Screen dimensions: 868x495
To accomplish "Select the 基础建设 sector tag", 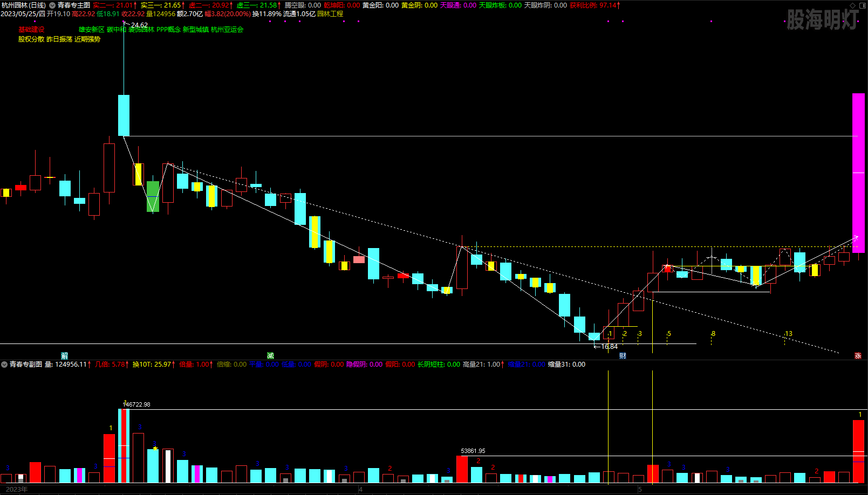I will point(31,30).
